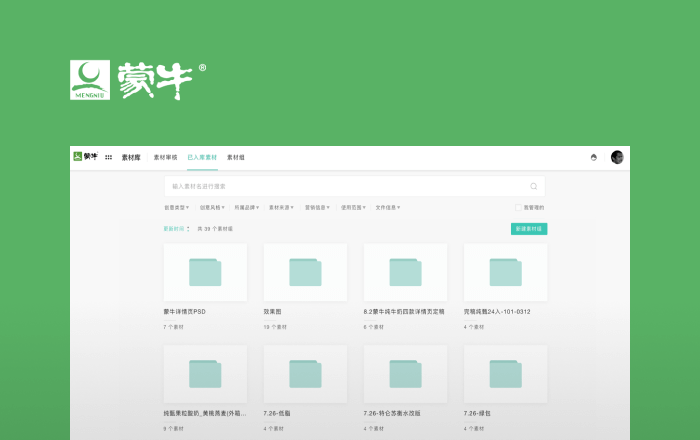Open the app grid menu icon
The image size is (700, 440).
click(108, 157)
